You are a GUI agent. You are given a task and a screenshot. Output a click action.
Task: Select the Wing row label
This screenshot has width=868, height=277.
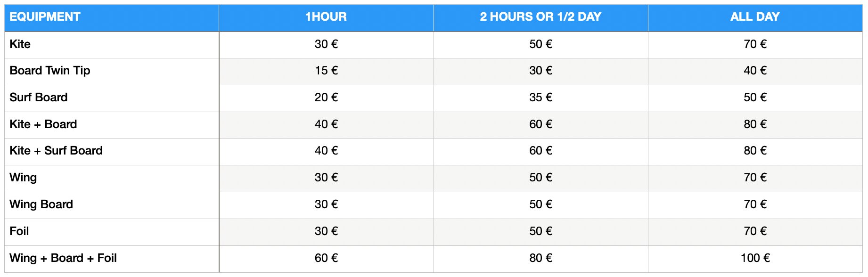tap(23, 178)
